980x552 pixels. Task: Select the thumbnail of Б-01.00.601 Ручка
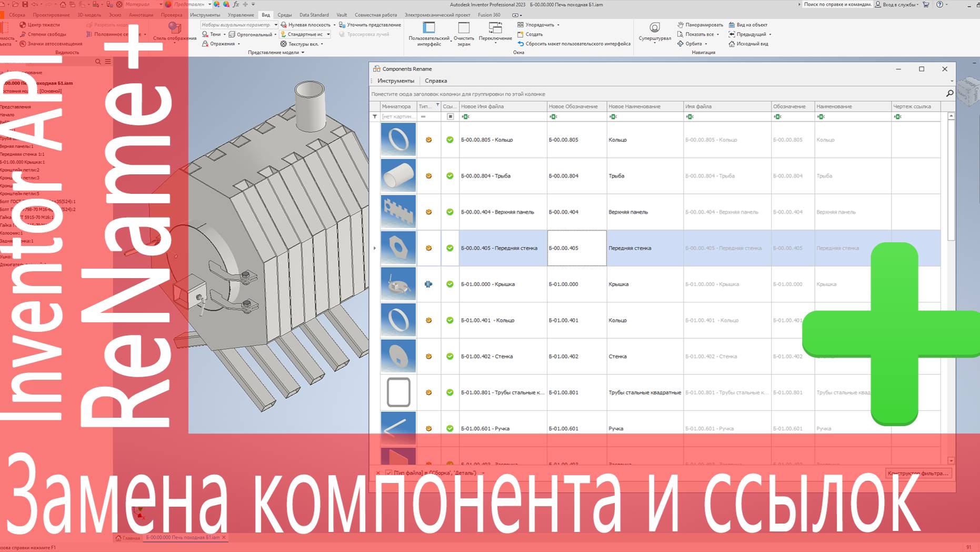coord(398,427)
